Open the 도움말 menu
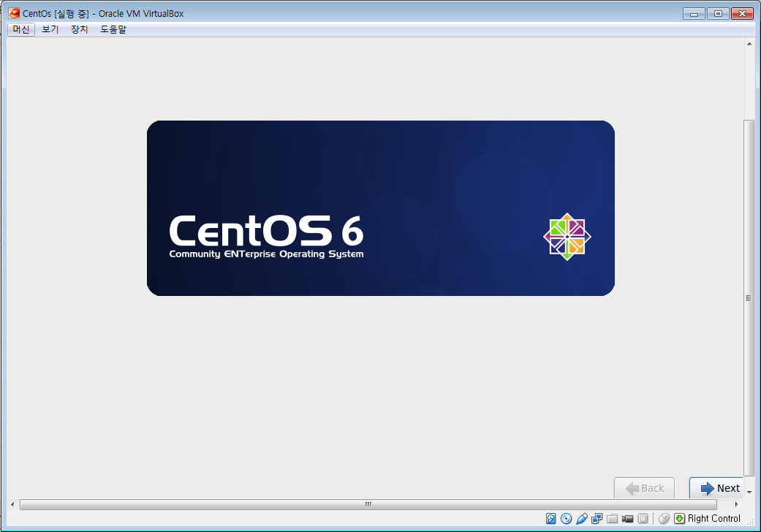 (x=113, y=29)
